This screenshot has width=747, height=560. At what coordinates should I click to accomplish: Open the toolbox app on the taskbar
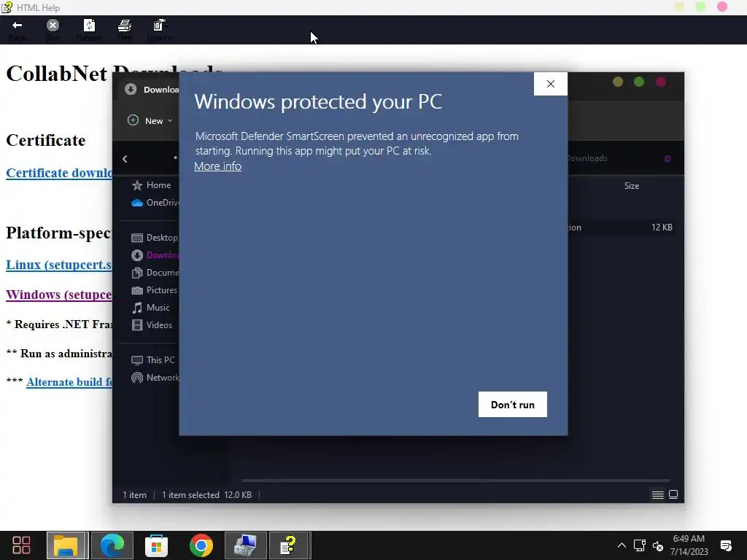pos(245,545)
